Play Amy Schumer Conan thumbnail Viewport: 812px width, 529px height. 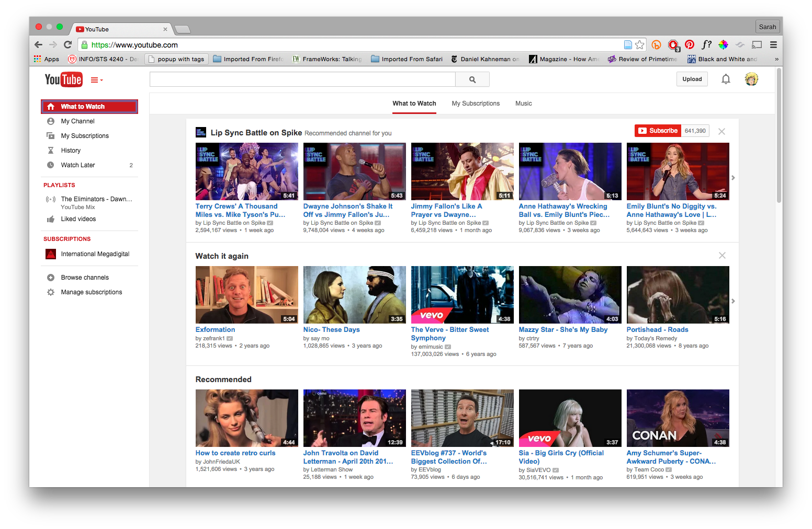click(678, 418)
